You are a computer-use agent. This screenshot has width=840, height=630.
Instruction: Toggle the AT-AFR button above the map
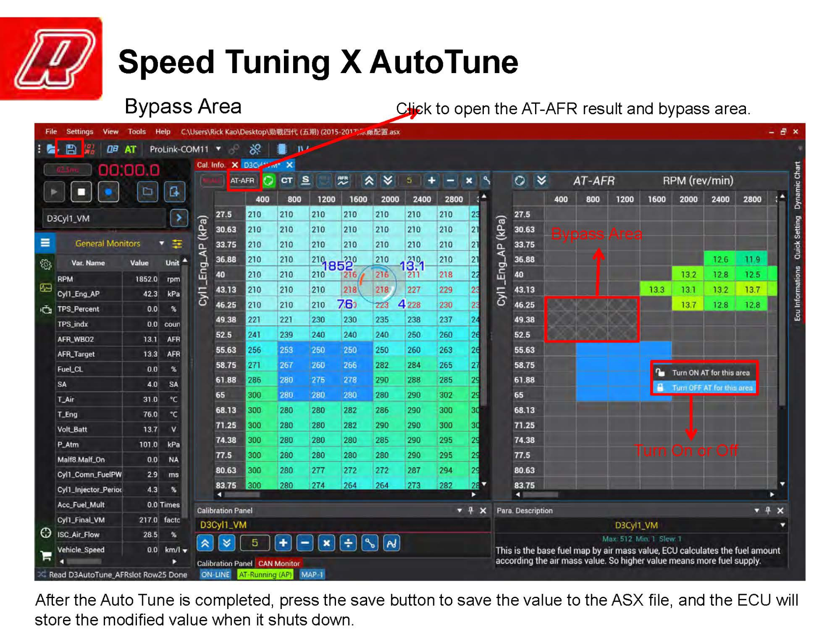[243, 181]
